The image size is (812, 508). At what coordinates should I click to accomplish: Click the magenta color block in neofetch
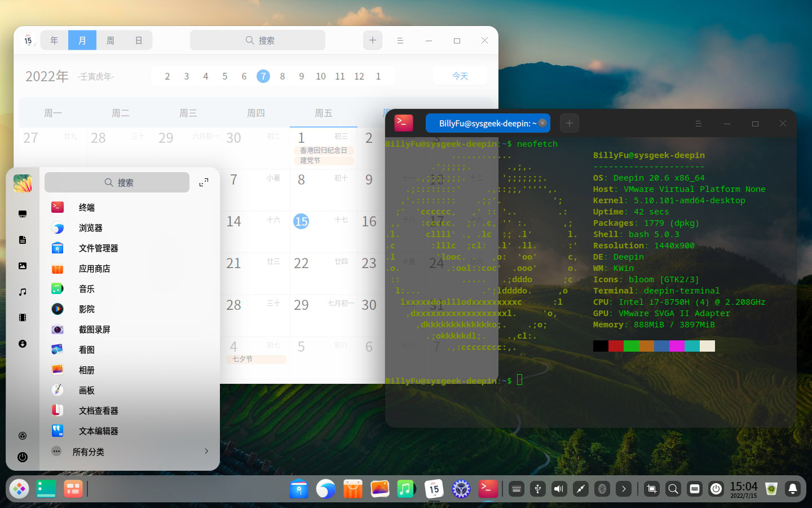click(x=677, y=346)
